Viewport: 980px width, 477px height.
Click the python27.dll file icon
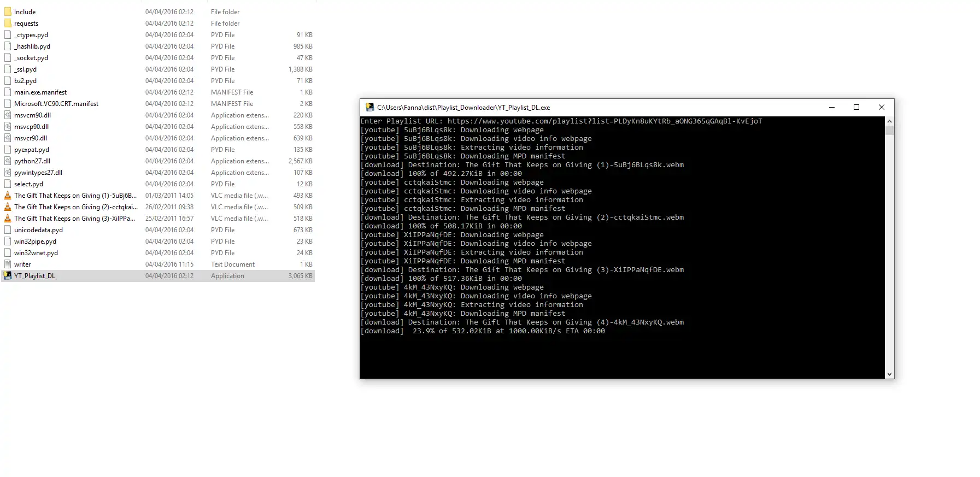pyautogui.click(x=8, y=161)
